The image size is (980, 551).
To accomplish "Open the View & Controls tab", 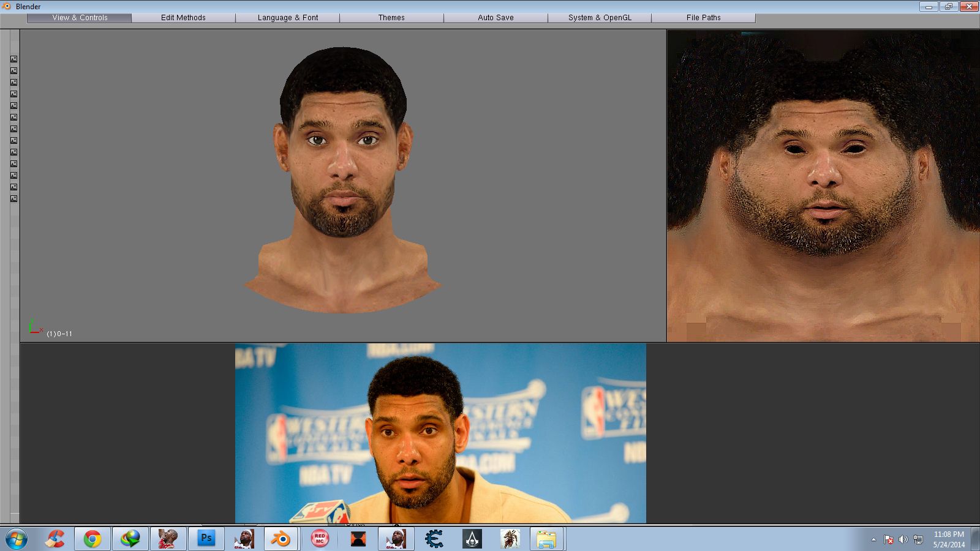I will click(80, 18).
